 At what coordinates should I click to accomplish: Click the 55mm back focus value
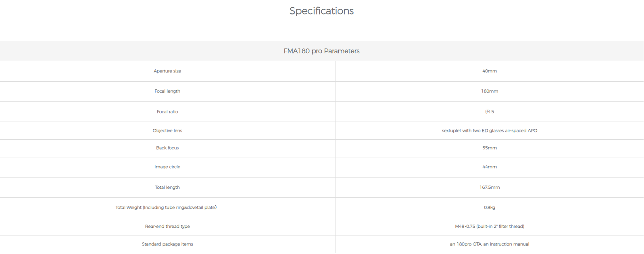click(x=489, y=148)
